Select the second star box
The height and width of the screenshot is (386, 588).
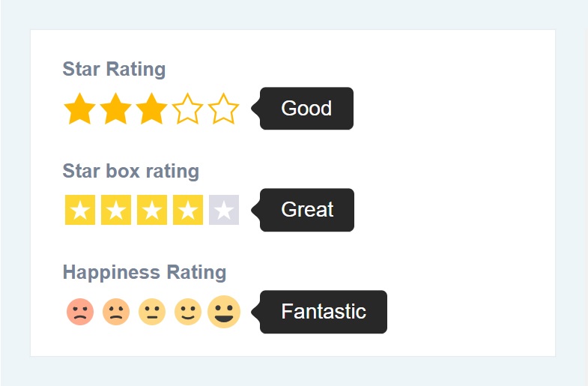pyautogui.click(x=116, y=210)
